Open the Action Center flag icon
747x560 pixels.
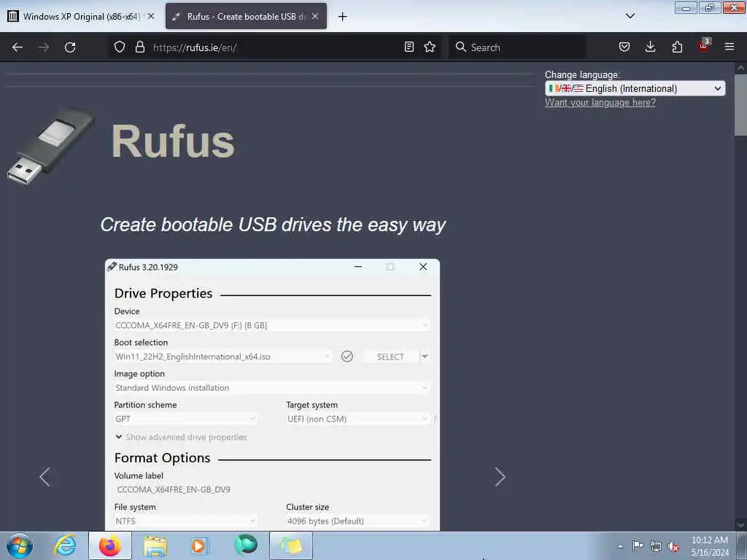click(x=638, y=546)
